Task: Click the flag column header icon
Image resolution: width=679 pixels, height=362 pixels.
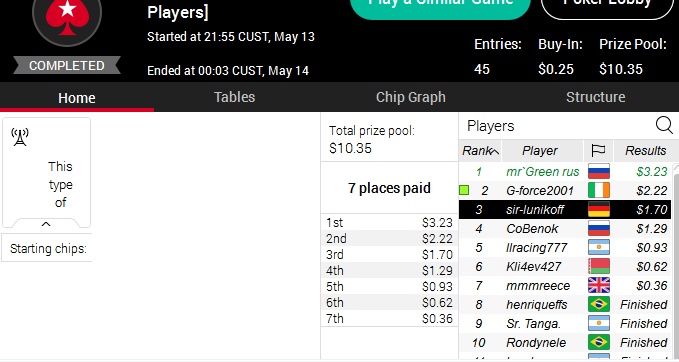Action: click(x=598, y=151)
